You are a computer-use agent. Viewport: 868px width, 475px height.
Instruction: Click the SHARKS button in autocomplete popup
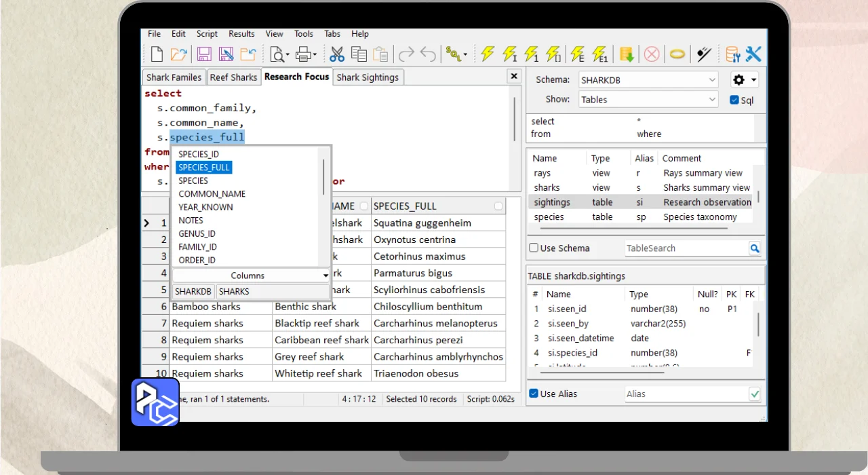pyautogui.click(x=235, y=292)
